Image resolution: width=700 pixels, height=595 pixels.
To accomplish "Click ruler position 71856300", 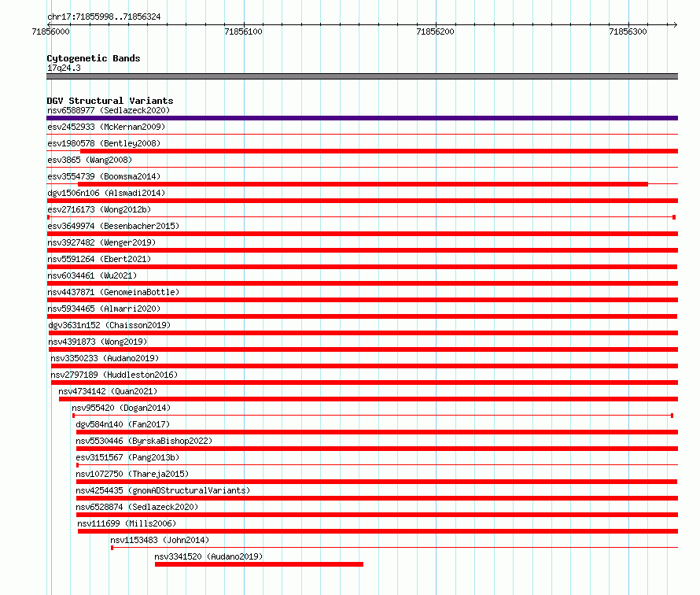I will pos(628,31).
